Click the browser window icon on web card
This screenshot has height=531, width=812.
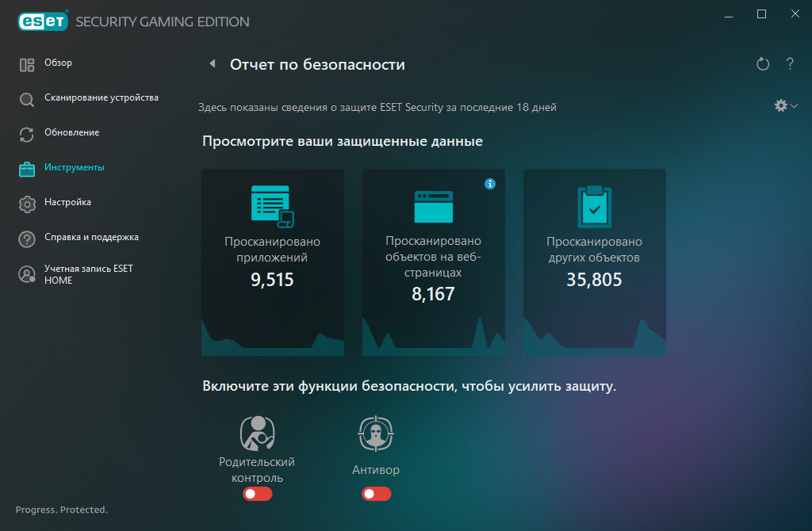coord(434,207)
